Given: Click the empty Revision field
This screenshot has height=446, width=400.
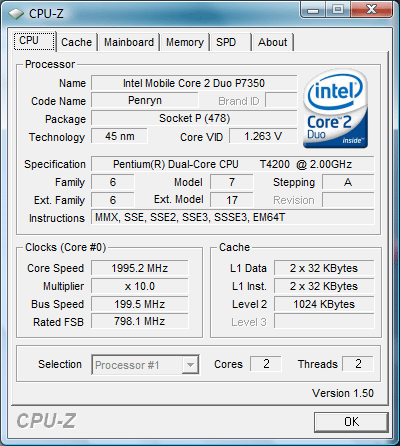Looking at the screenshot, I should [x=348, y=200].
